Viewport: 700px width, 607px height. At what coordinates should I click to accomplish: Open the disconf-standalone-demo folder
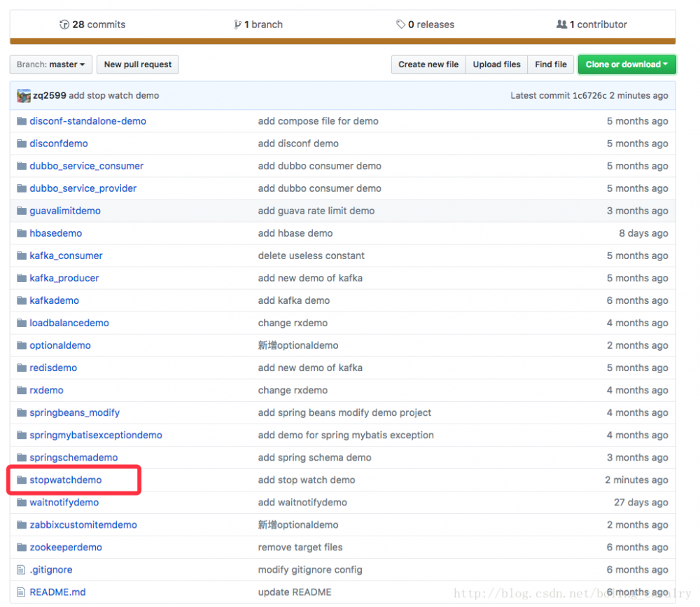pyautogui.click(x=87, y=120)
